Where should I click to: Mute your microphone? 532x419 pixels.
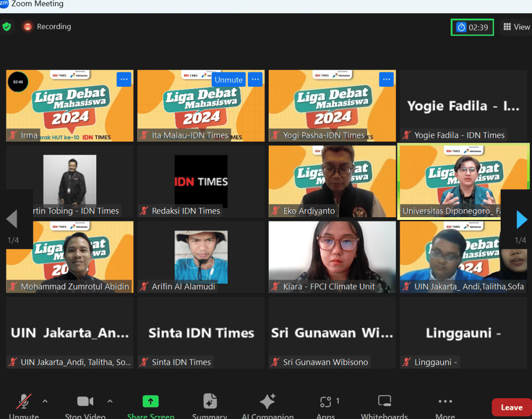click(22, 402)
